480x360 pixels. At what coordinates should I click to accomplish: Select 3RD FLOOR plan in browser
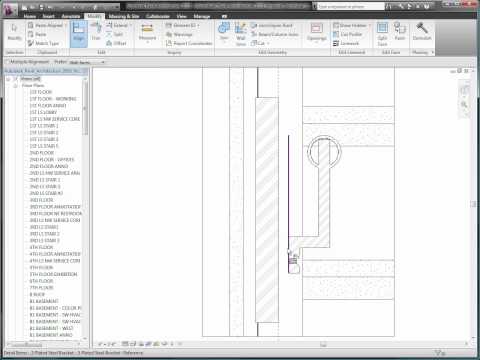click(x=42, y=200)
